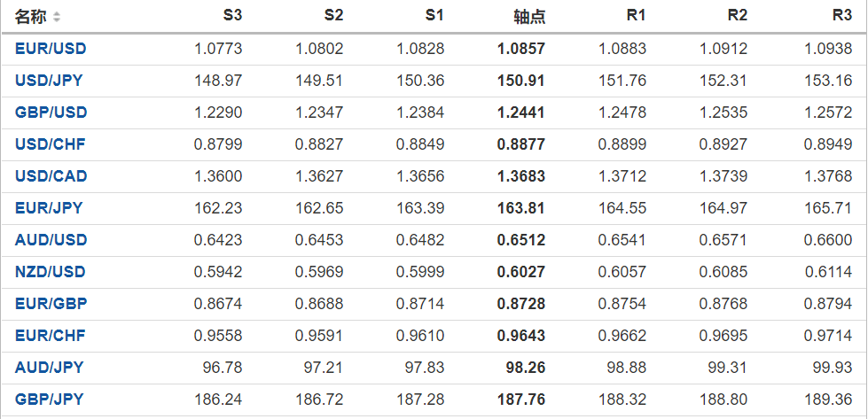Click the S3 column header
Image resolution: width=868 pixels, height=419 pixels.
coord(232,16)
